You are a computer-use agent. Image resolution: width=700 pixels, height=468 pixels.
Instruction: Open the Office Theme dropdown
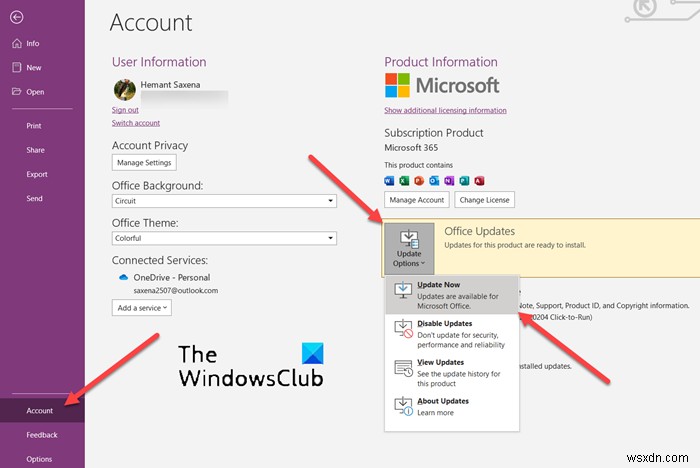(x=224, y=238)
